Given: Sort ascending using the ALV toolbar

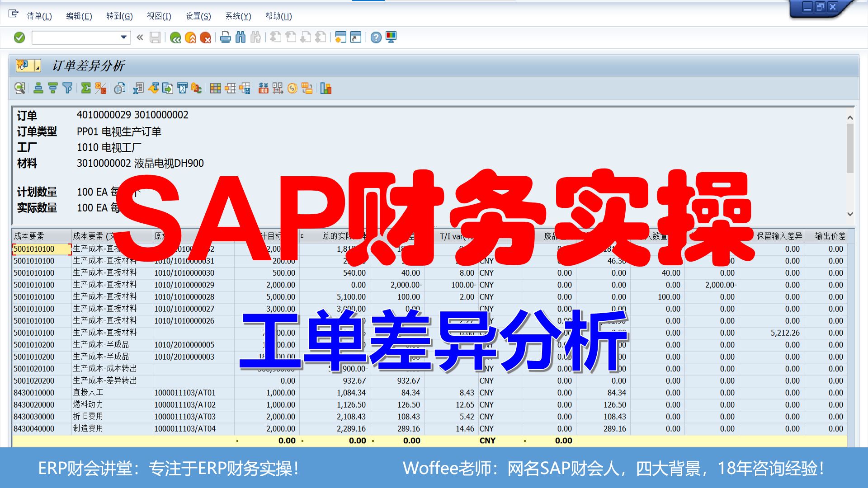Looking at the screenshot, I should (38, 88).
